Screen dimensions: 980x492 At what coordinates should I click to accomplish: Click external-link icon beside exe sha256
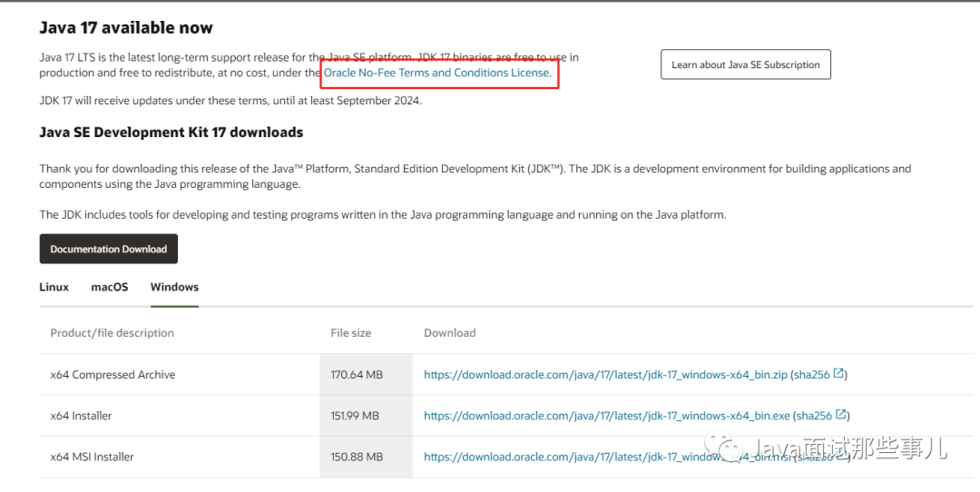[841, 415]
